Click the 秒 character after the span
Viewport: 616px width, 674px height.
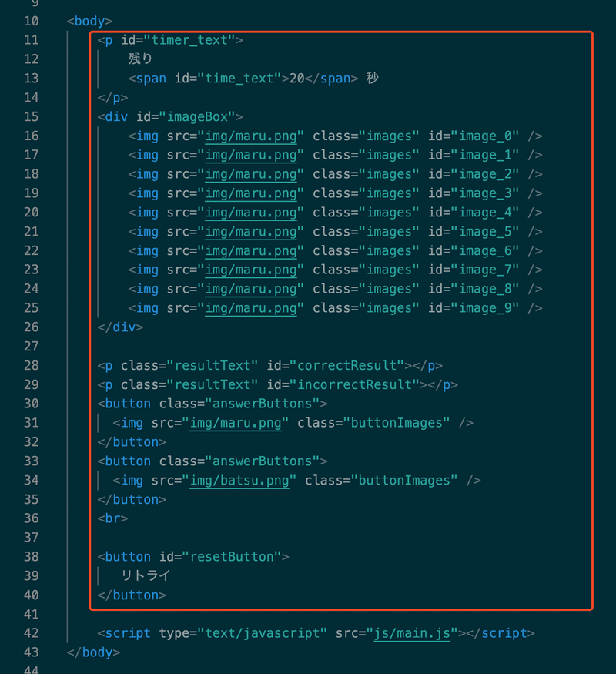tap(372, 79)
